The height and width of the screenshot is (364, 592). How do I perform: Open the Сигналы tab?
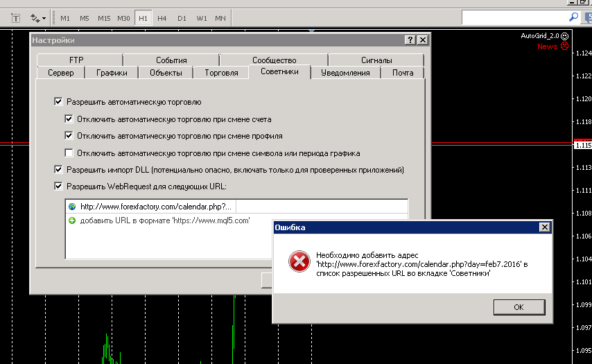pyautogui.click(x=376, y=60)
